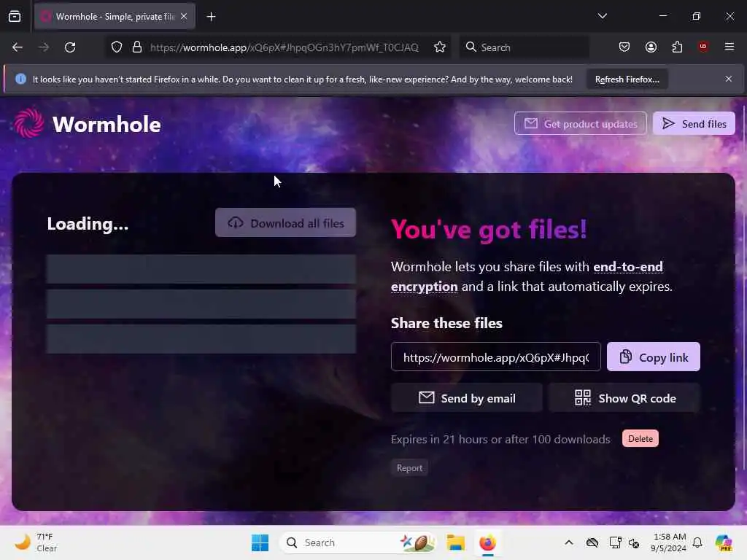View site security lock info
This screenshot has width=747, height=560.
pos(137,47)
